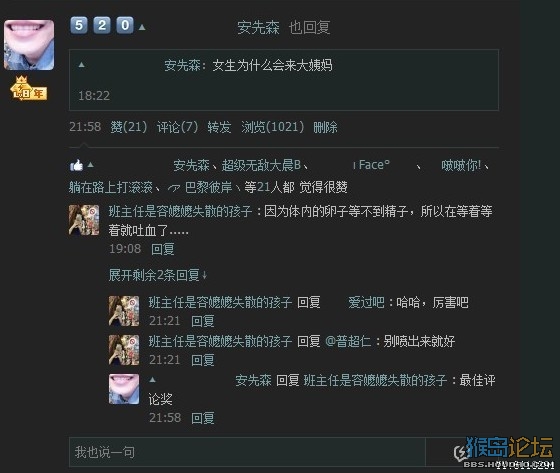Click the small triangle next to 520 badges
Screen dimensions: 560x473
click(x=142, y=27)
